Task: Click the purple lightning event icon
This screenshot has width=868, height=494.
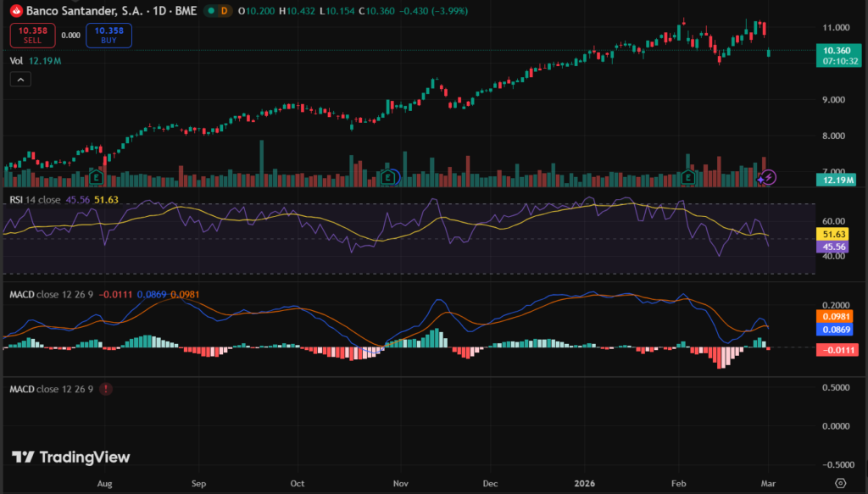Action: pyautogui.click(x=767, y=178)
